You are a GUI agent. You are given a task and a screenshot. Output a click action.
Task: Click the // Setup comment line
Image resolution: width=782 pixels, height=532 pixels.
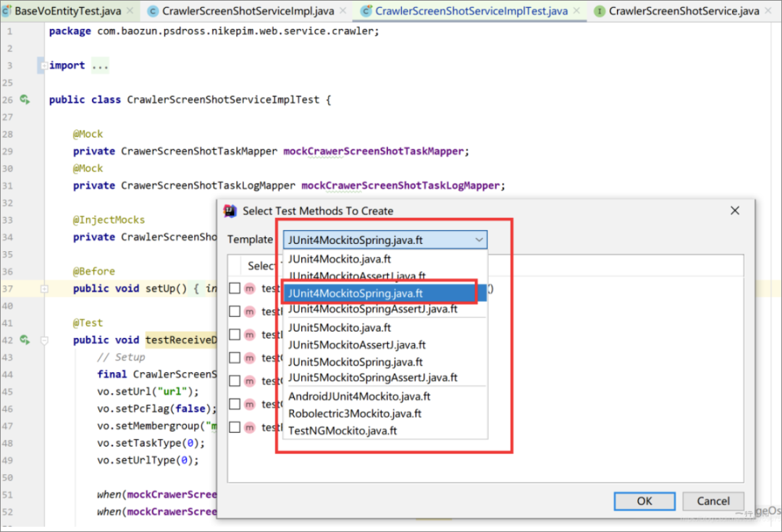point(121,357)
